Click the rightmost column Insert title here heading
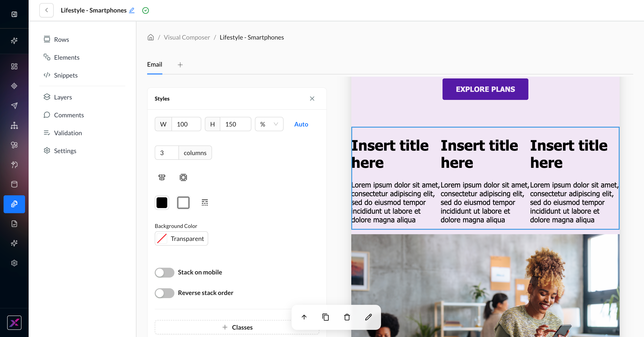This screenshot has height=337, width=644. pos(569,154)
